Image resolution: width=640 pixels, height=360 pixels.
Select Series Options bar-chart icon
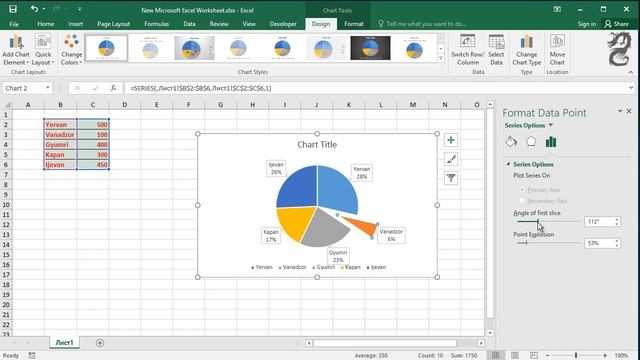coord(551,142)
